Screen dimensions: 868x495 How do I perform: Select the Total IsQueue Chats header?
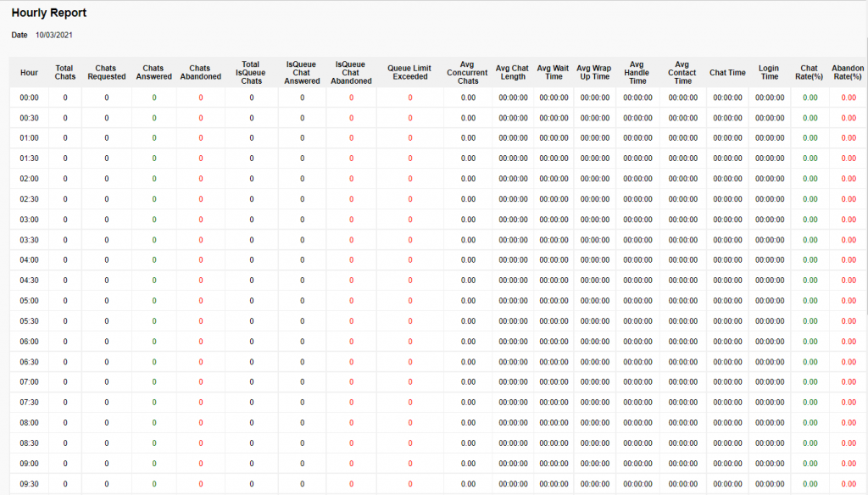[251, 73]
